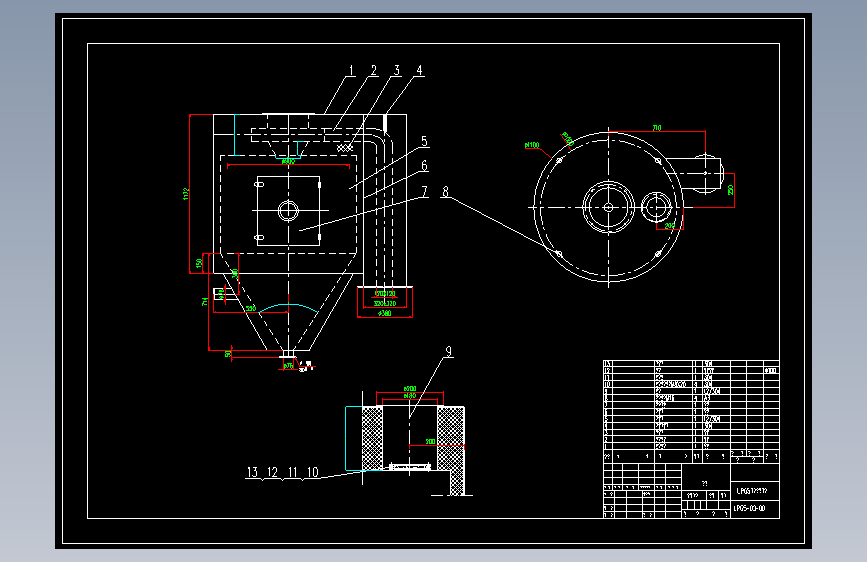Click the 1112 vertical dimension text
The image size is (867, 562).
186,194
